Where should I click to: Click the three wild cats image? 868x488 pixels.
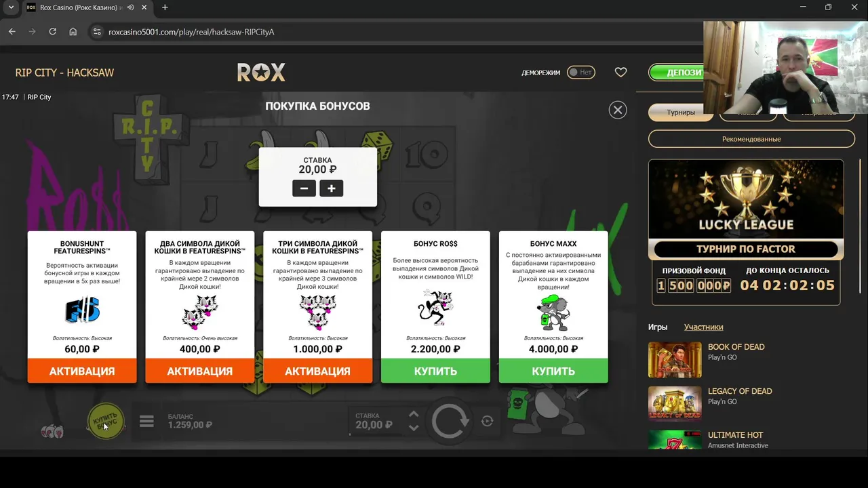click(x=317, y=312)
